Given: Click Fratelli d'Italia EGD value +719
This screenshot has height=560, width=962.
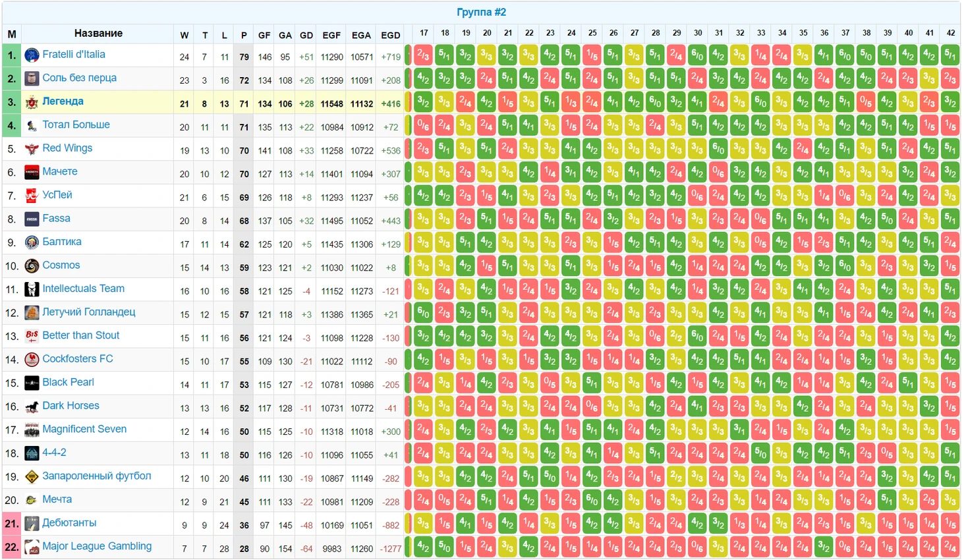Looking at the screenshot, I should 391,57.
